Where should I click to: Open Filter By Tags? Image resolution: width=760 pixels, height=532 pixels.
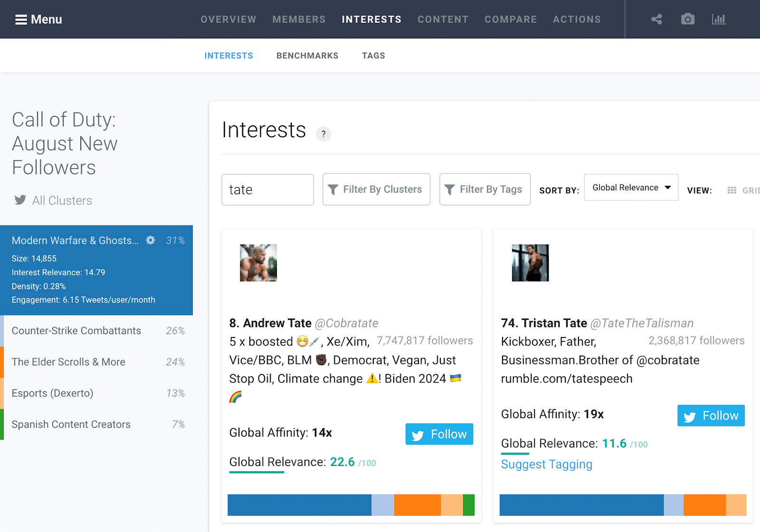click(485, 189)
